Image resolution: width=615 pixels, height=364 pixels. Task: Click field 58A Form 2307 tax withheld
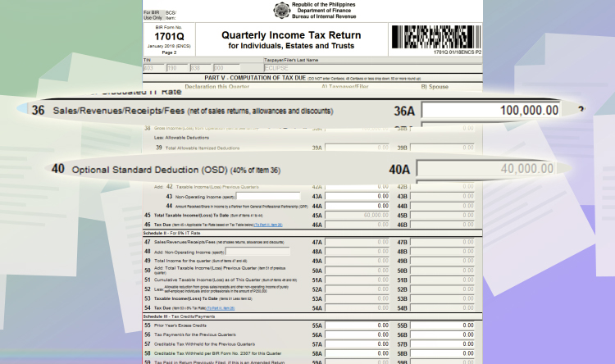coord(358,354)
